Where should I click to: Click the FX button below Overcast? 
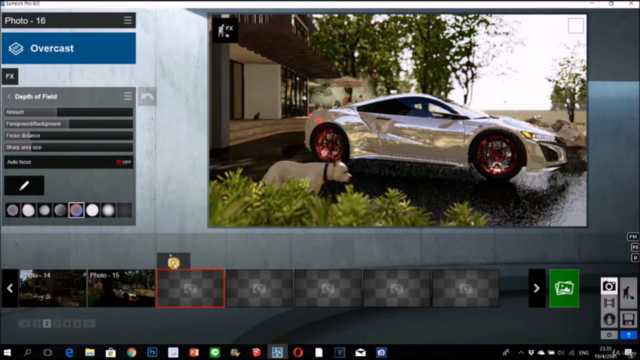(x=10, y=76)
